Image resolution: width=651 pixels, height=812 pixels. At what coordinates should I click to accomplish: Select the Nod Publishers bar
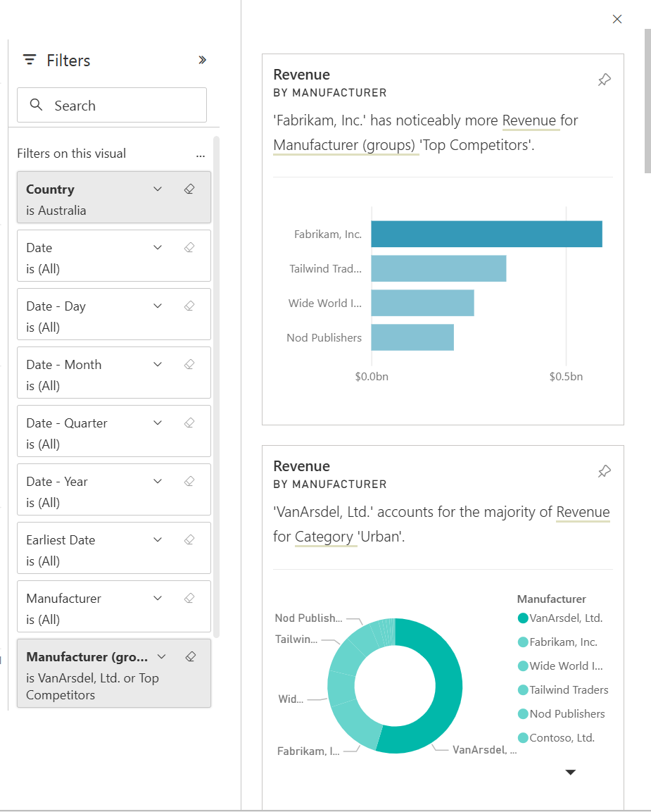(412, 337)
